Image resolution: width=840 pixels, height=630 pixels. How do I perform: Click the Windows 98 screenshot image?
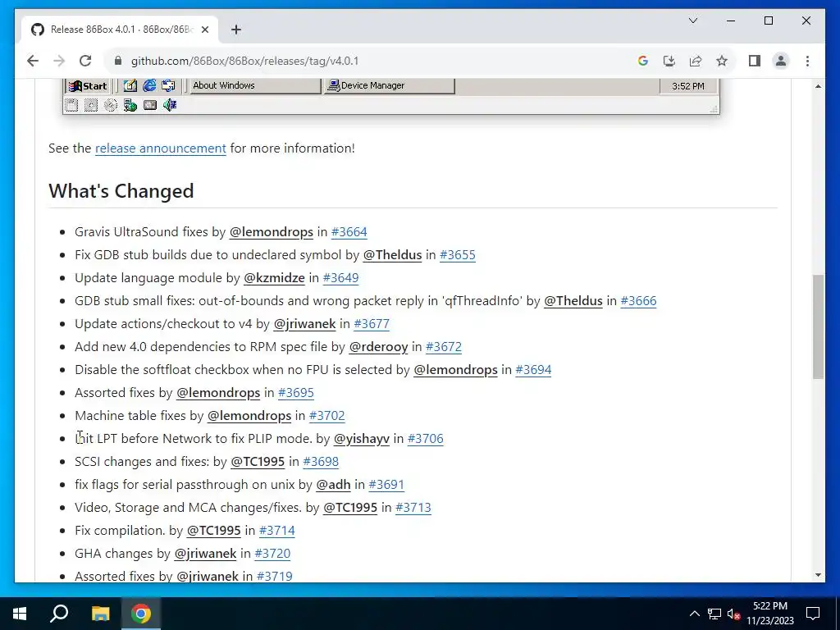(x=391, y=97)
